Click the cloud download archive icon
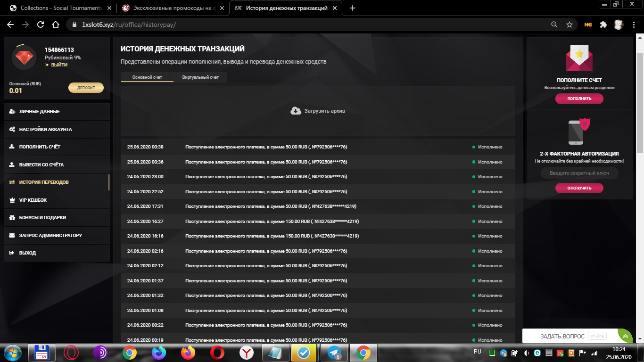Screen dimensions: 644x362 pos(296,111)
